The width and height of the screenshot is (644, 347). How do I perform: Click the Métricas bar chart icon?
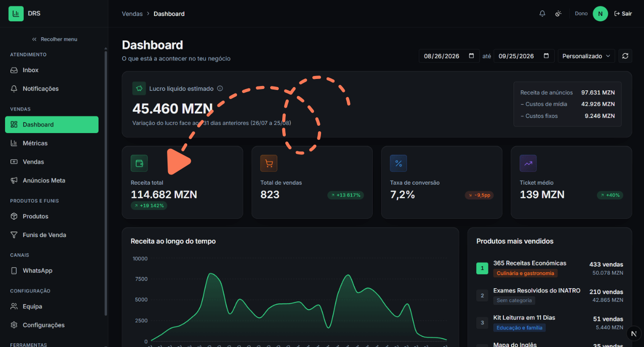coord(14,143)
